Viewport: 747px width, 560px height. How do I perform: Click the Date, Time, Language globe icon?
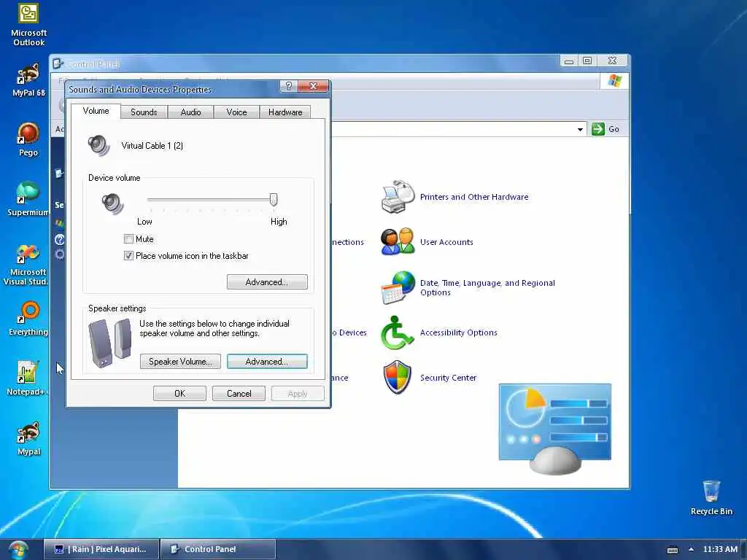[x=398, y=287]
